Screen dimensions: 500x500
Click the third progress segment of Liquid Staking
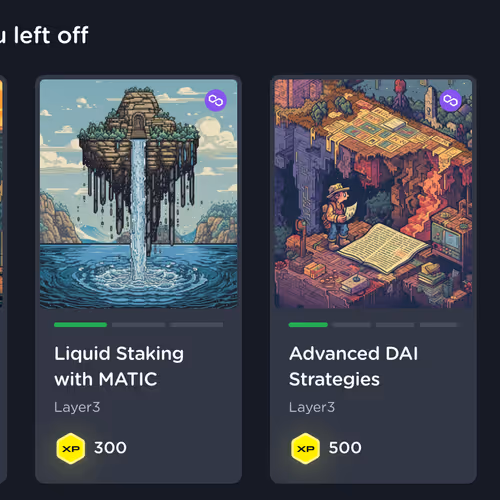[196, 325]
